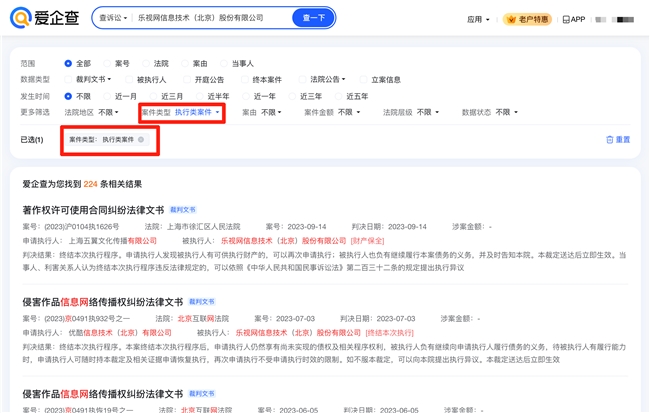Click the 查一下 search button
This screenshot has height=413, width=650.
[313, 18]
